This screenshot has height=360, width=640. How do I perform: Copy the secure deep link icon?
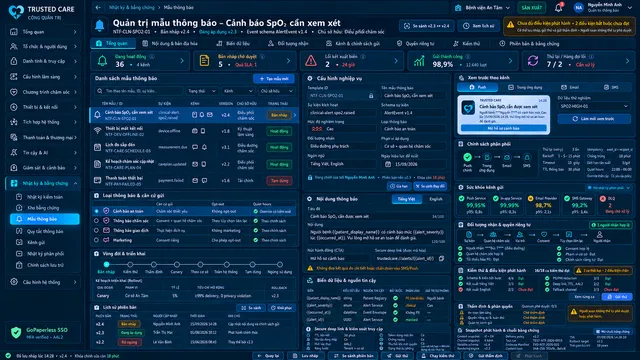pos(441,258)
